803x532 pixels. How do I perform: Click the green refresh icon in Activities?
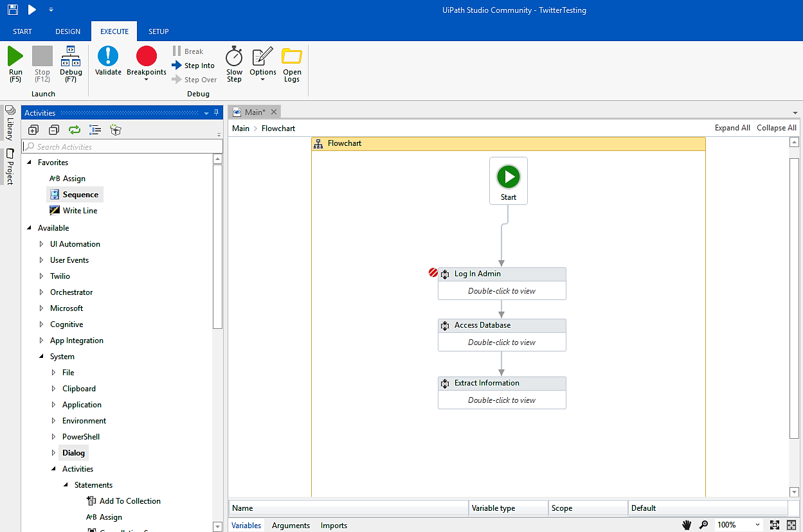[x=75, y=130]
